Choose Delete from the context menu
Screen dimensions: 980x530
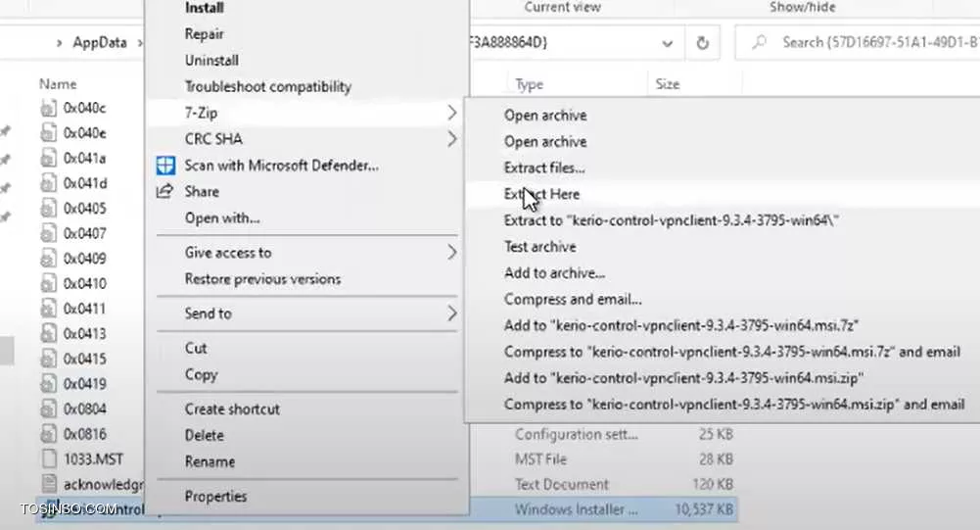[x=204, y=435]
